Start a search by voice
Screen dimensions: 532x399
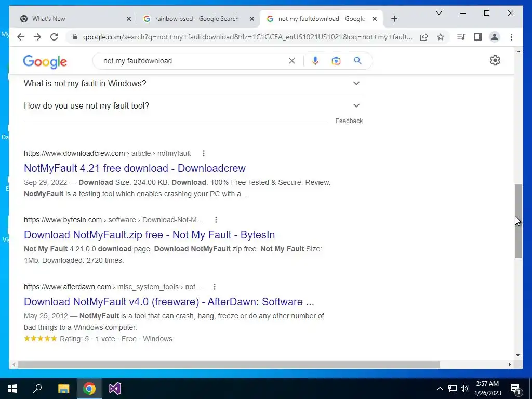tap(315, 61)
